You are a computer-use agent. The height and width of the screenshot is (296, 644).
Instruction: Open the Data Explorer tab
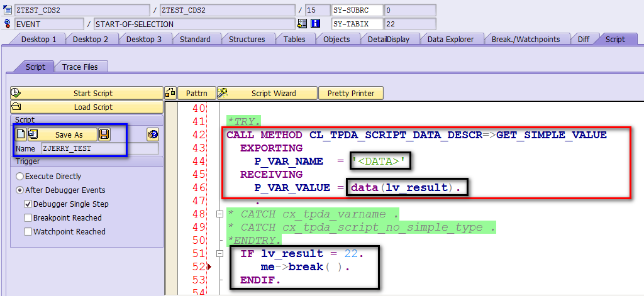tap(450, 40)
